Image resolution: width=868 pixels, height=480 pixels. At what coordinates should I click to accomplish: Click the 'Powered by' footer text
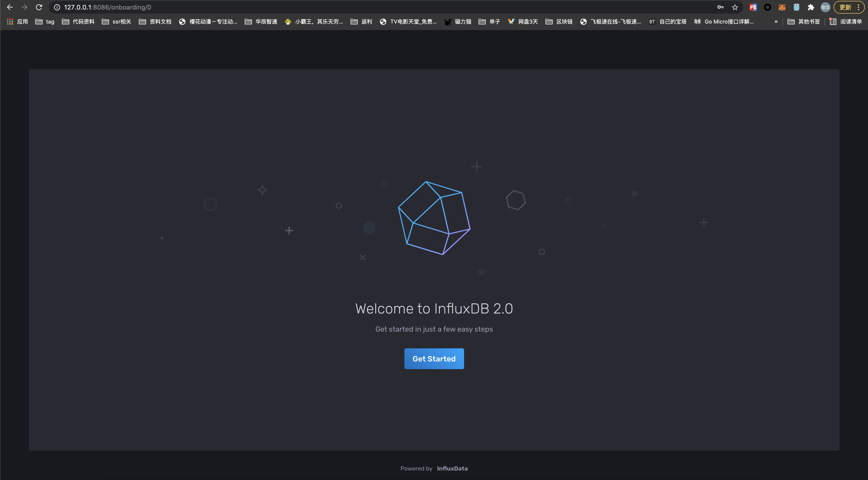pos(416,468)
